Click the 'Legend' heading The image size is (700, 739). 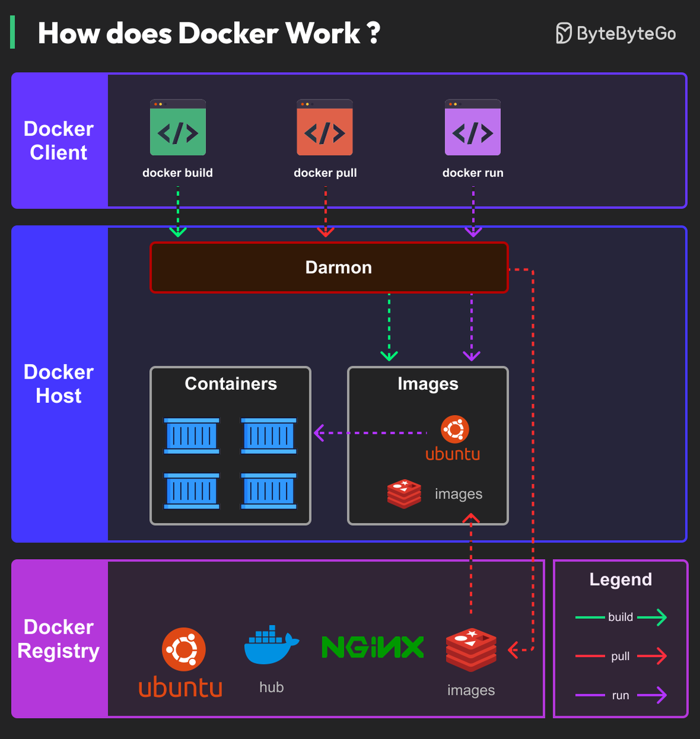tap(621, 579)
